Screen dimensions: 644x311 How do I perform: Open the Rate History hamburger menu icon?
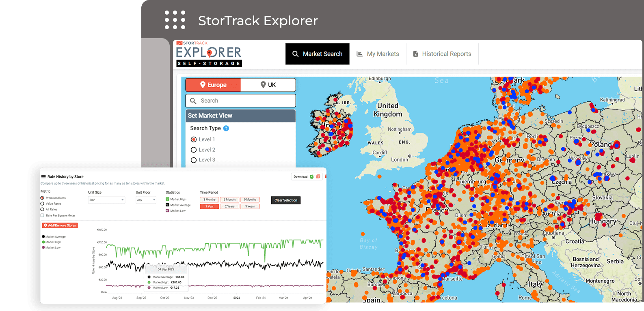43,177
